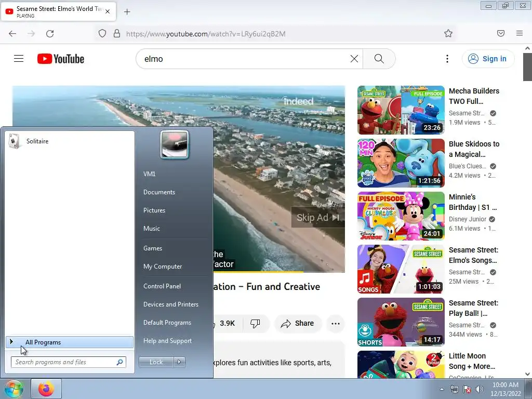Open the YouTube guide hamburger menu

pyautogui.click(x=19, y=59)
